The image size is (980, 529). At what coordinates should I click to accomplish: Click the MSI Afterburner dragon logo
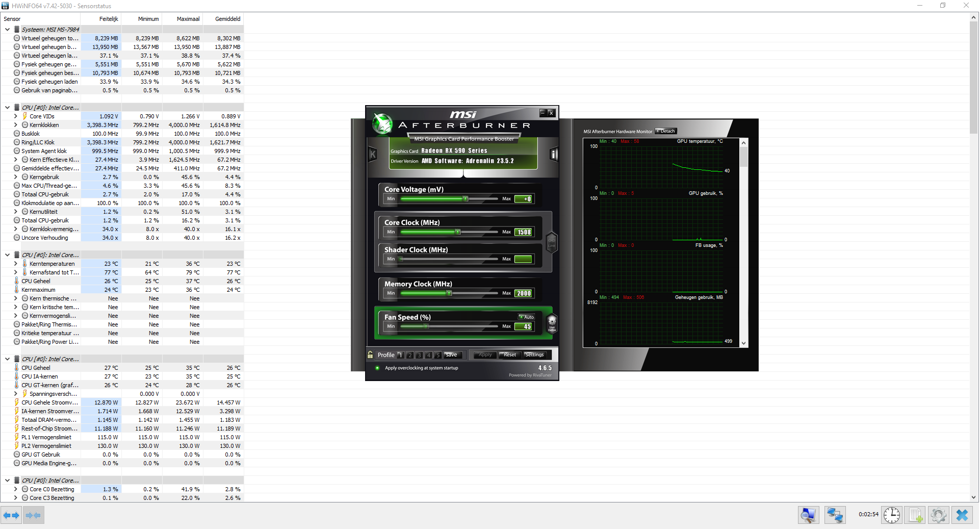point(382,123)
